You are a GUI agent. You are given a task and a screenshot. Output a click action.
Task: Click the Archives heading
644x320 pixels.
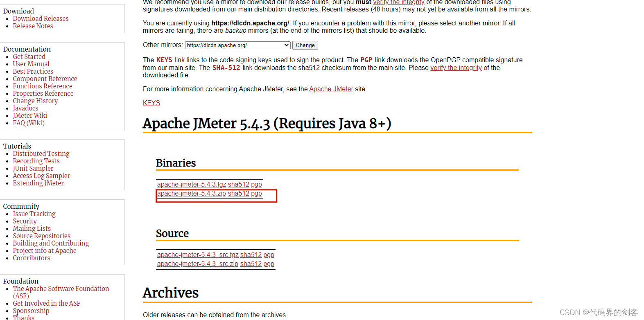point(171,293)
